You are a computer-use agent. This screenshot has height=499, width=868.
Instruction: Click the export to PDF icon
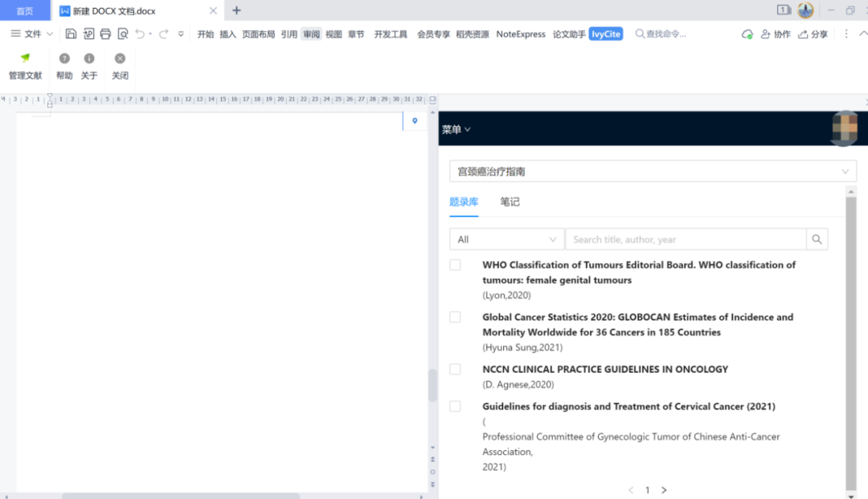[88, 34]
